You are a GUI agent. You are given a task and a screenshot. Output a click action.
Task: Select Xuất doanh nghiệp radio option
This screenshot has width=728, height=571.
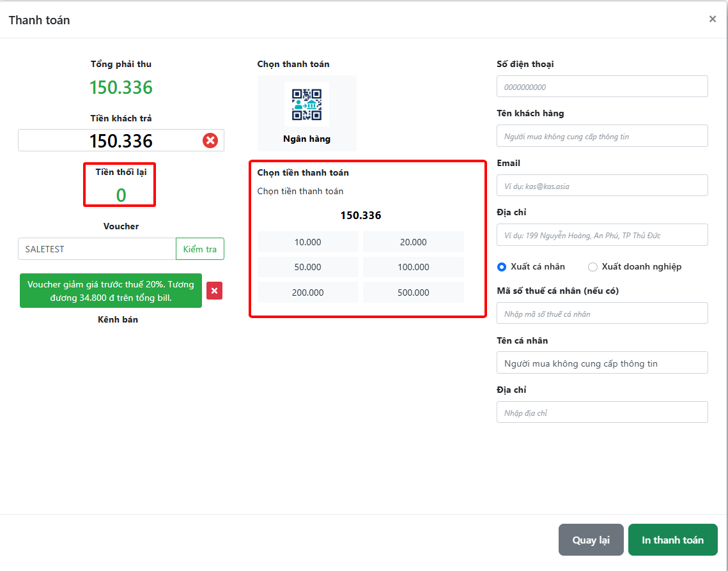coord(592,267)
